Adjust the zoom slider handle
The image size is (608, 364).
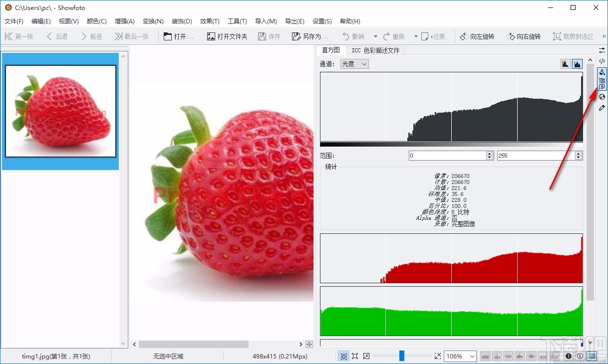[402, 356]
